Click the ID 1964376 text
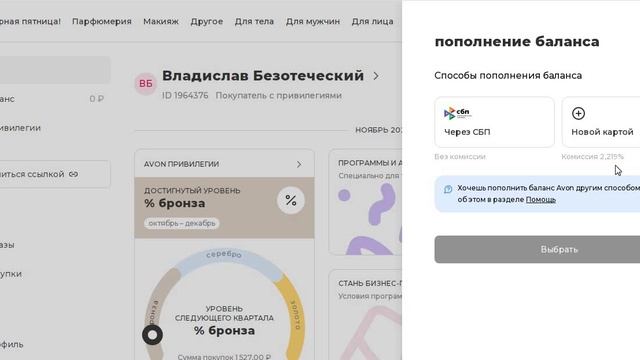Image resolution: width=640 pixels, height=360 pixels. pos(185,96)
